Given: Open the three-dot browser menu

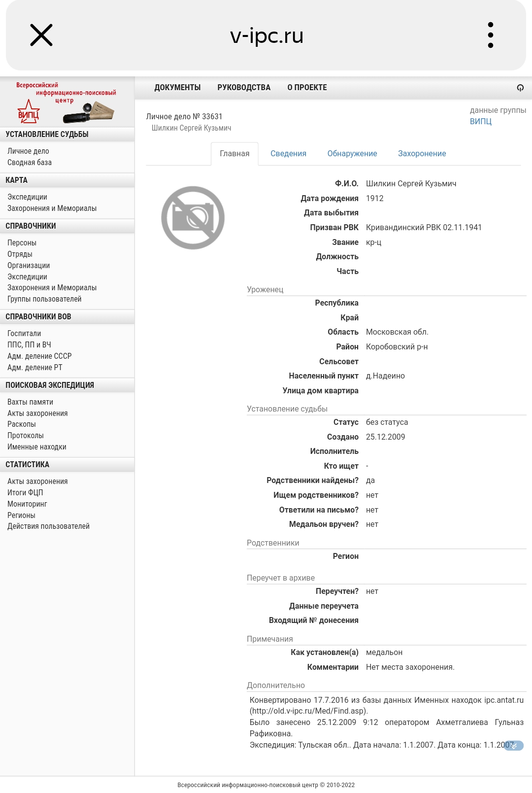Looking at the screenshot, I should (x=490, y=35).
